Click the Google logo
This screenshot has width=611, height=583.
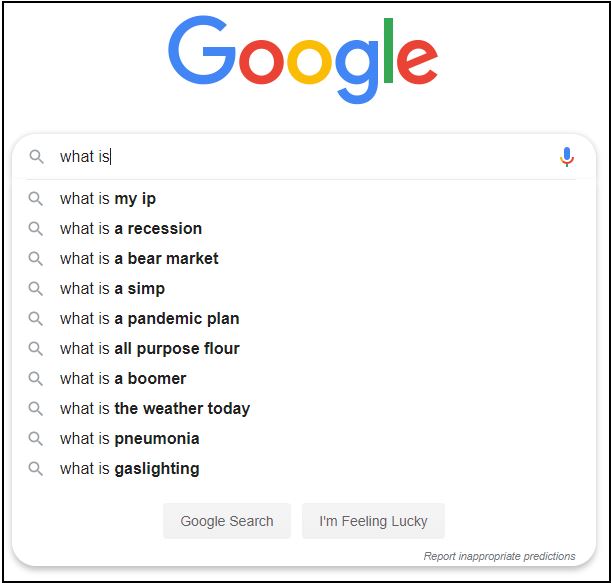pos(303,58)
